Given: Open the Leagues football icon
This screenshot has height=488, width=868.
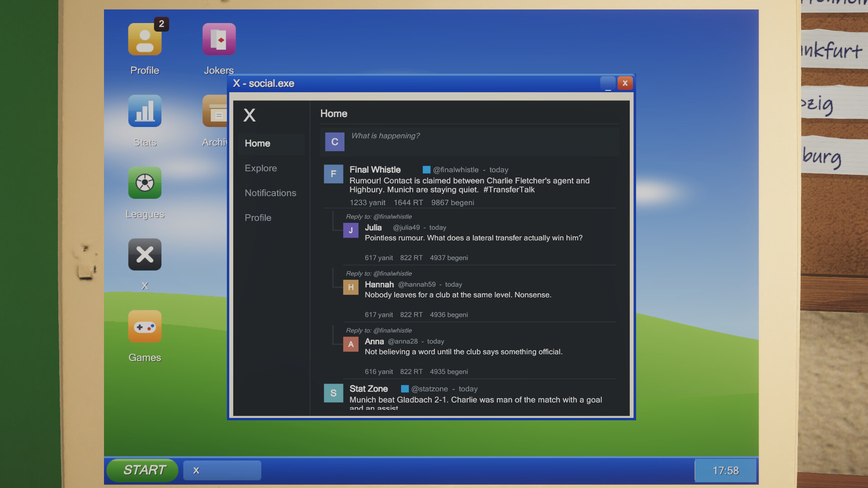Looking at the screenshot, I should click(145, 183).
